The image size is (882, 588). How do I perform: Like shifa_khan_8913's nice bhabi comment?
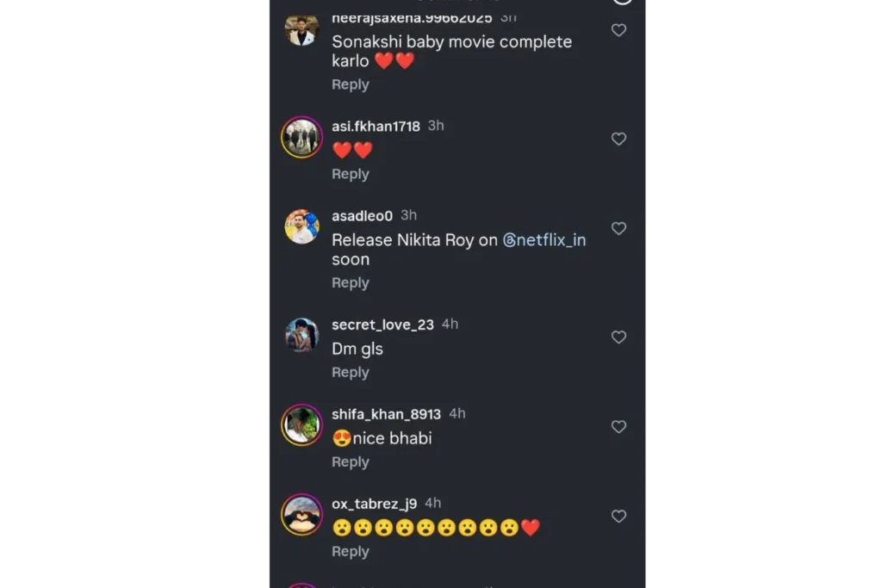tap(618, 427)
